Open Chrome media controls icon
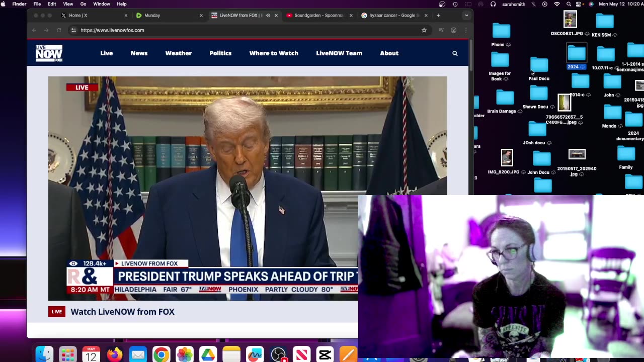This screenshot has width=644, height=362. click(441, 30)
